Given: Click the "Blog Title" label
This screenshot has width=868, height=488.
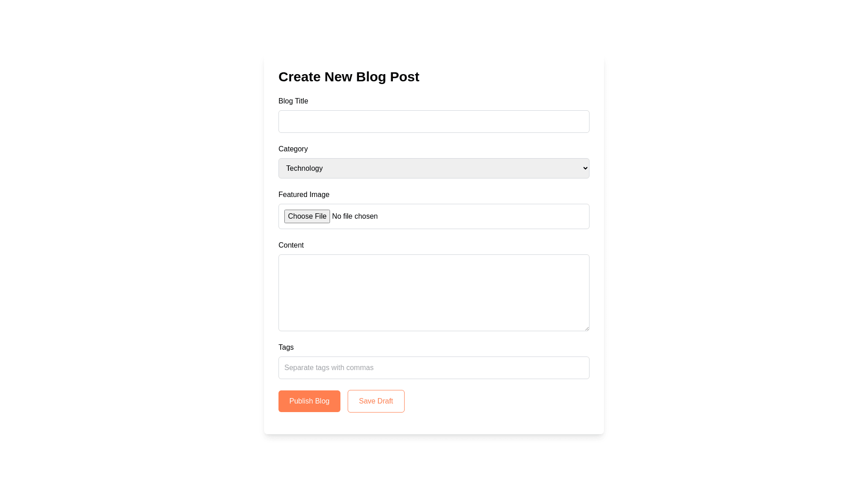Looking at the screenshot, I should [x=293, y=101].
